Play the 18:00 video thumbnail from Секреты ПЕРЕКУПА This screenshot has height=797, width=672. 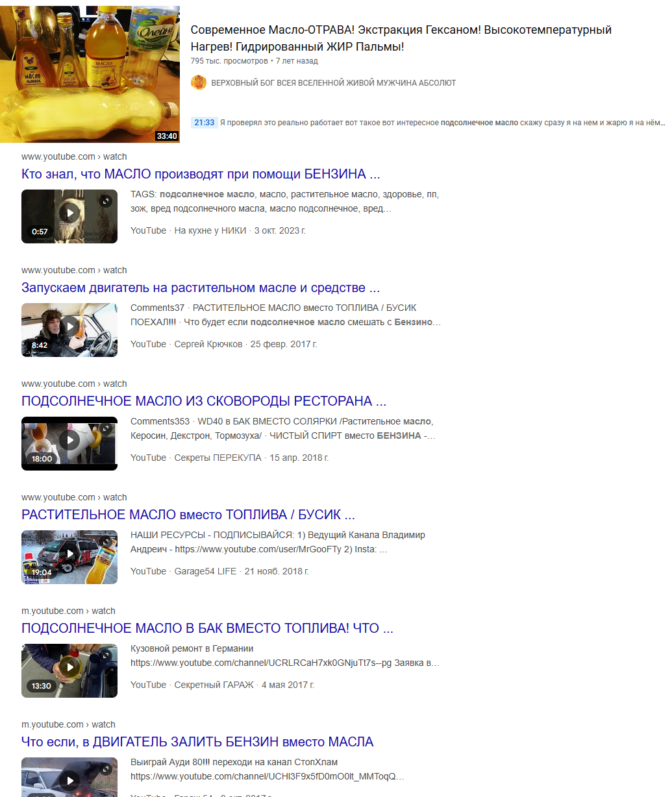click(69, 443)
